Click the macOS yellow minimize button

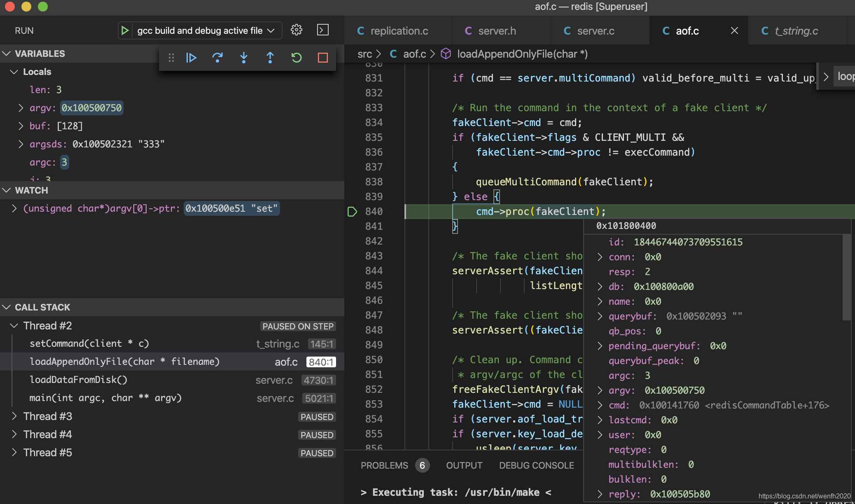pos(26,7)
